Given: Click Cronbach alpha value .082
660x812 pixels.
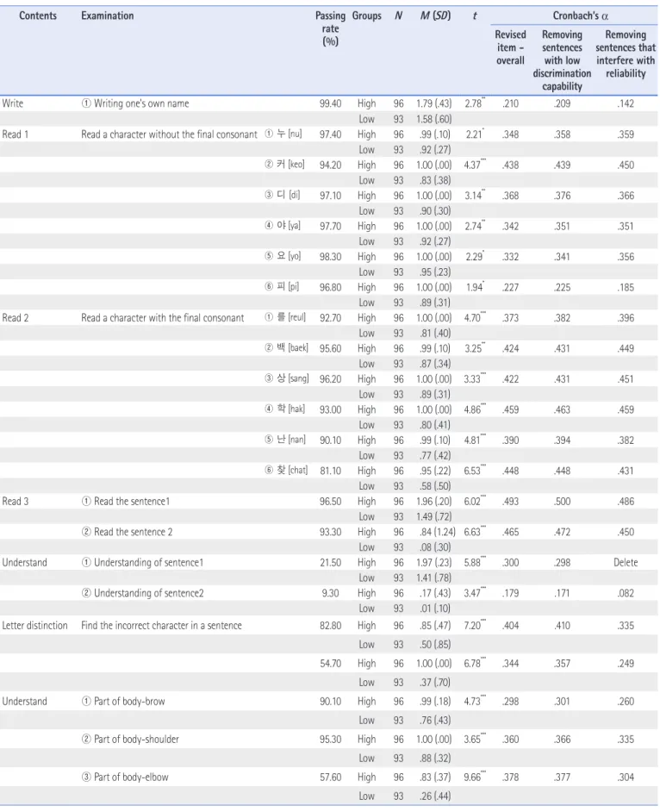Looking at the screenshot, I should [626, 593].
